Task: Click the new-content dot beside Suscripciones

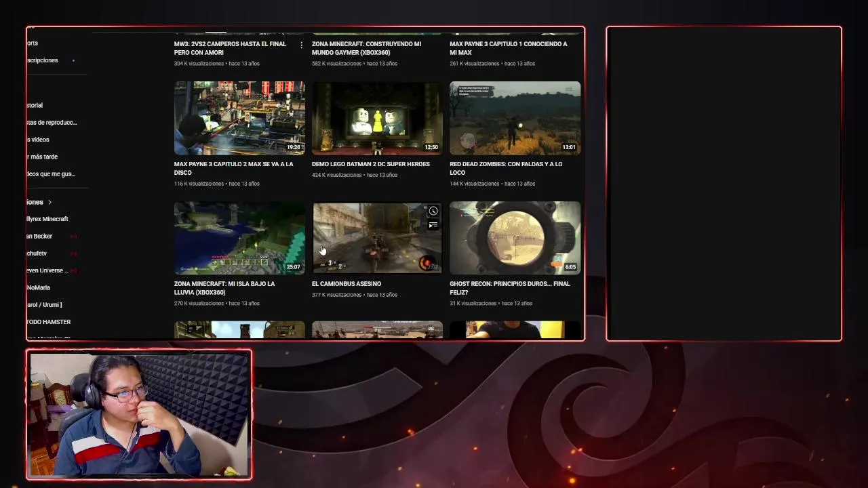Action: (x=73, y=60)
